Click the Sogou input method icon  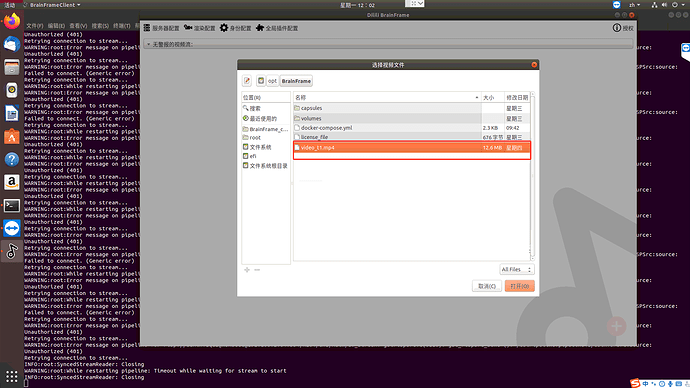pyautogui.click(x=635, y=383)
